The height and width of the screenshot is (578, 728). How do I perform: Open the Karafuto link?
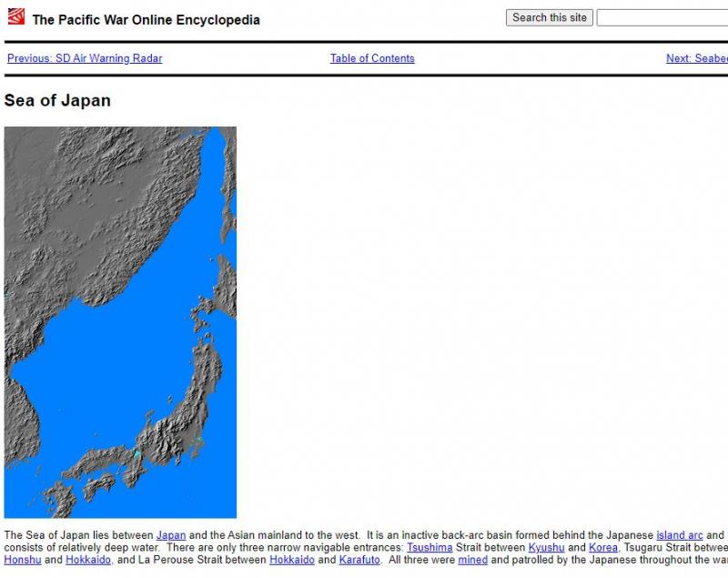[x=359, y=560]
